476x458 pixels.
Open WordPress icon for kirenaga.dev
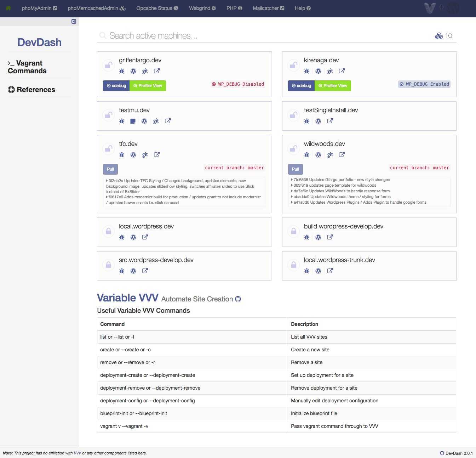[319, 71]
